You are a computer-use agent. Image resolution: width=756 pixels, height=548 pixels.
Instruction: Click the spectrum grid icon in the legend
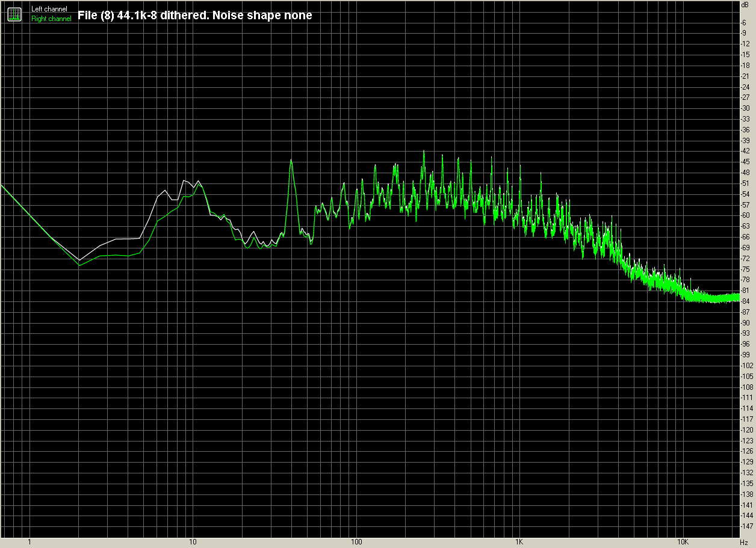click(14, 14)
